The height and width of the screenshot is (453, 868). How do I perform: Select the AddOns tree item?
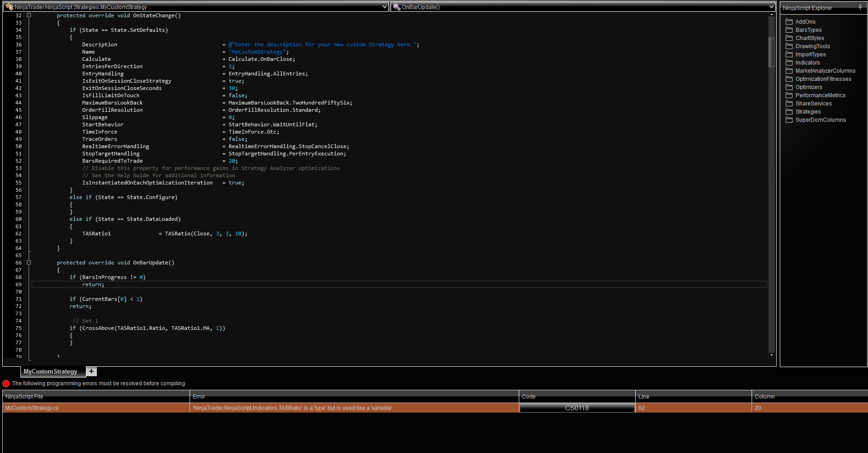(x=805, y=22)
